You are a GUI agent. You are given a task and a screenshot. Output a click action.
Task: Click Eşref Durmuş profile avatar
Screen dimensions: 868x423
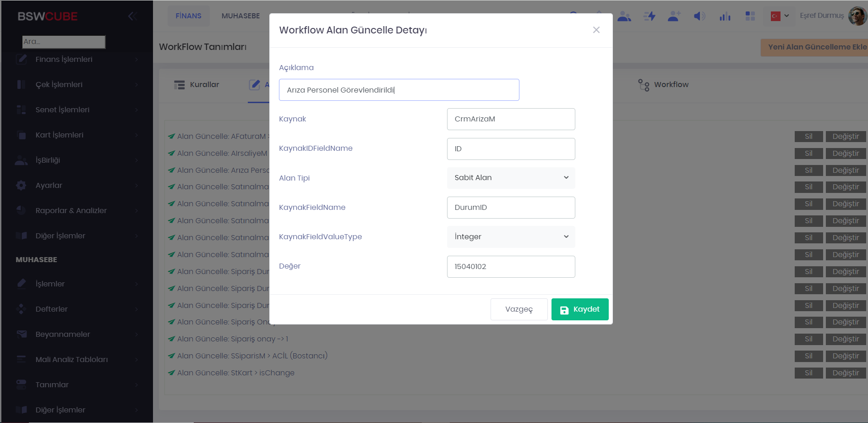[x=857, y=16]
